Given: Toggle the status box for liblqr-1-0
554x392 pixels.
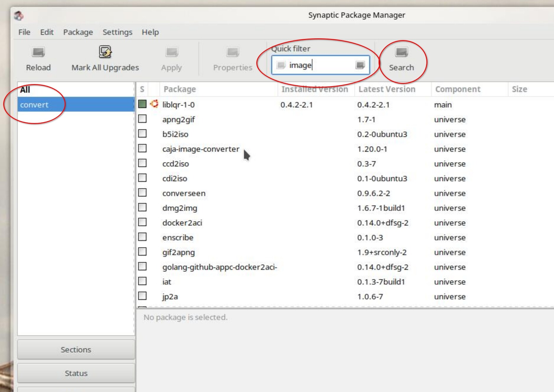Looking at the screenshot, I should coord(142,104).
